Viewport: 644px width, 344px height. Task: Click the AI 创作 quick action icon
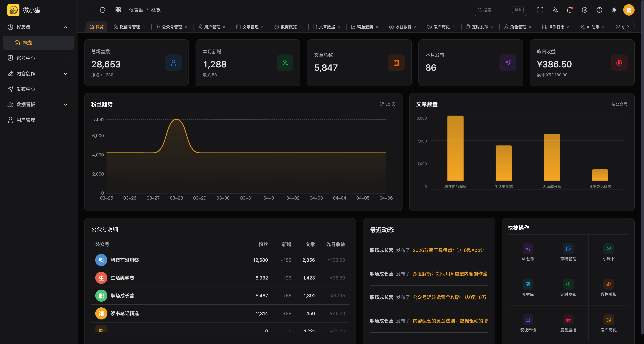coord(527,249)
